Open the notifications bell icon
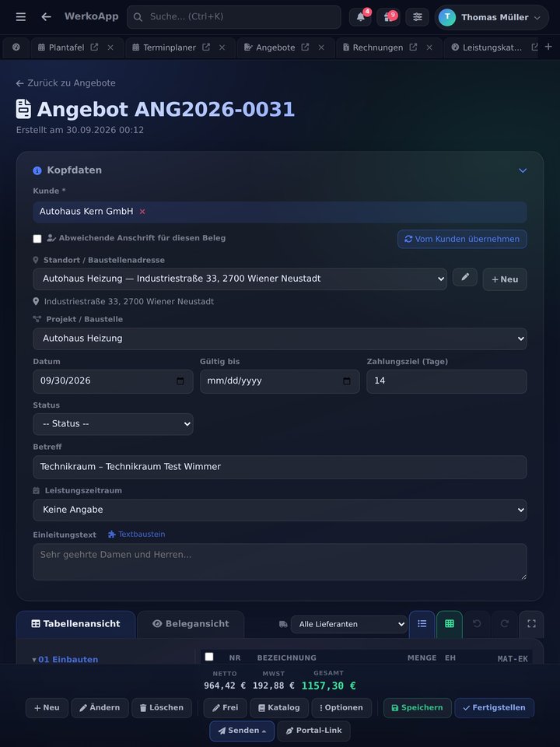 [360, 17]
